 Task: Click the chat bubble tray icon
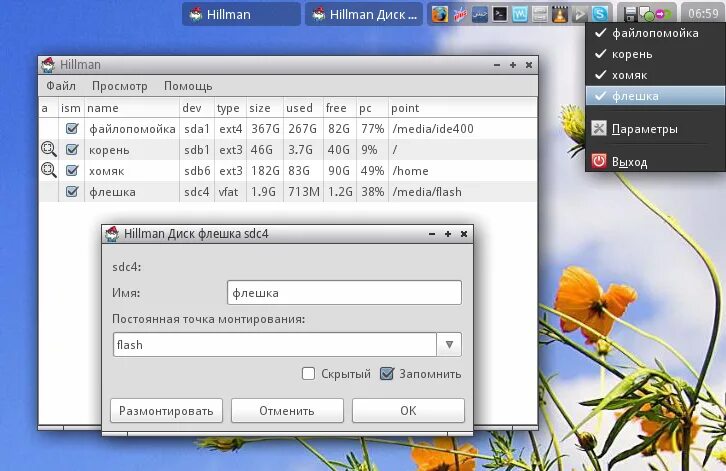(646, 14)
